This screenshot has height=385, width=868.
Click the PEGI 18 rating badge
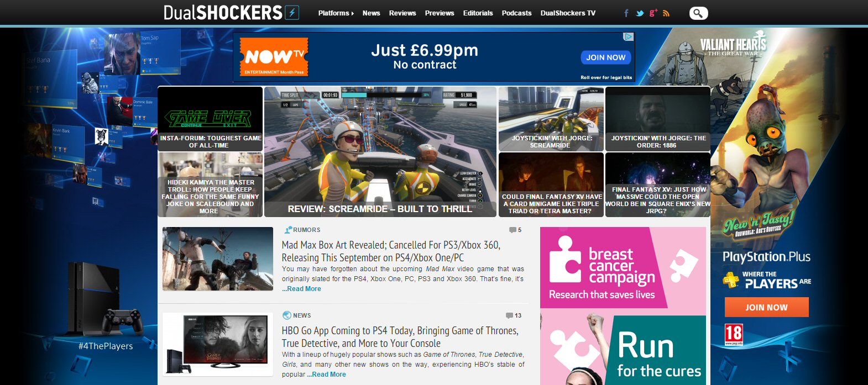pyautogui.click(x=734, y=335)
